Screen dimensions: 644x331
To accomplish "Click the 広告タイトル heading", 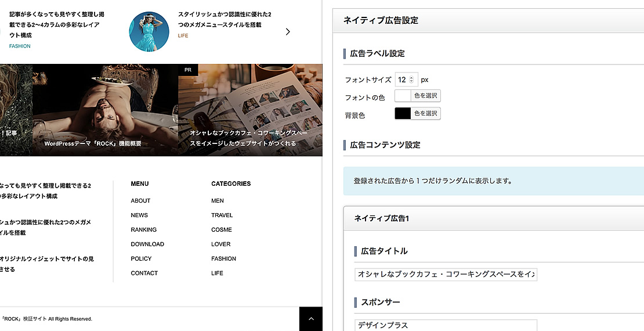I will coord(384,251).
